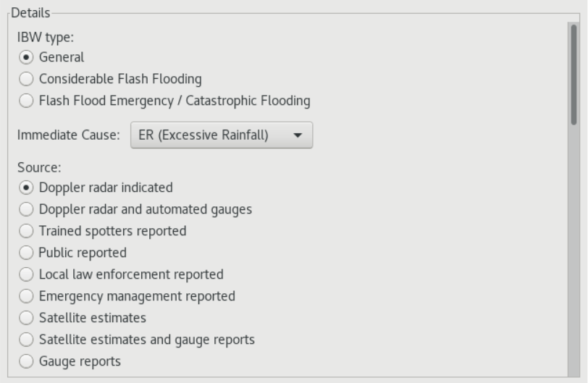Click the scrollbar track below the thumb

[x=574, y=253]
